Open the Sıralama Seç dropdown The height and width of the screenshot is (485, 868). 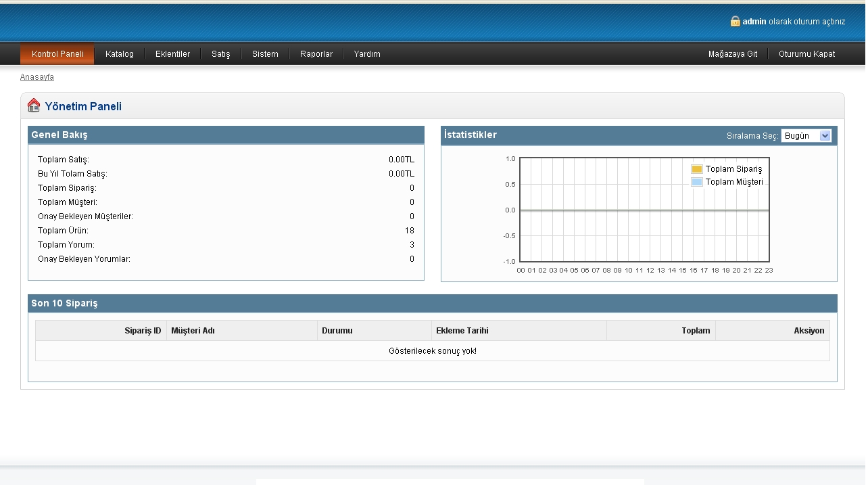point(806,136)
